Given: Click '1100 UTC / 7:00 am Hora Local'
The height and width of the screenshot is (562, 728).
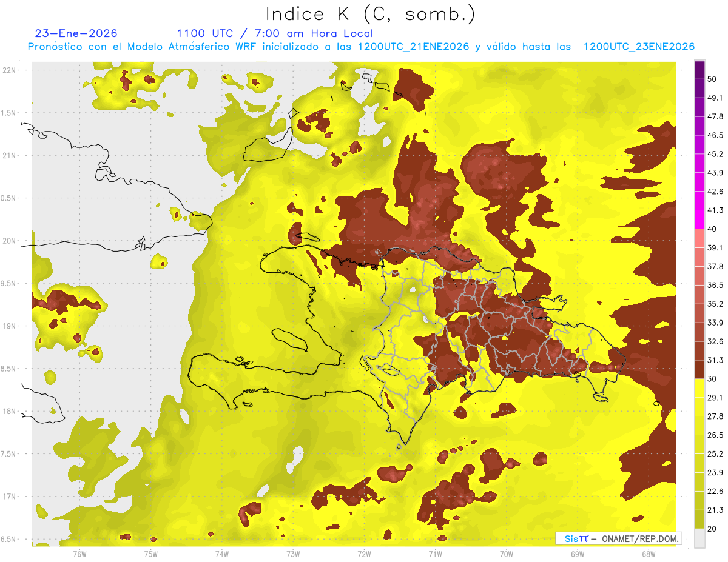Looking at the screenshot, I should click(x=275, y=33).
